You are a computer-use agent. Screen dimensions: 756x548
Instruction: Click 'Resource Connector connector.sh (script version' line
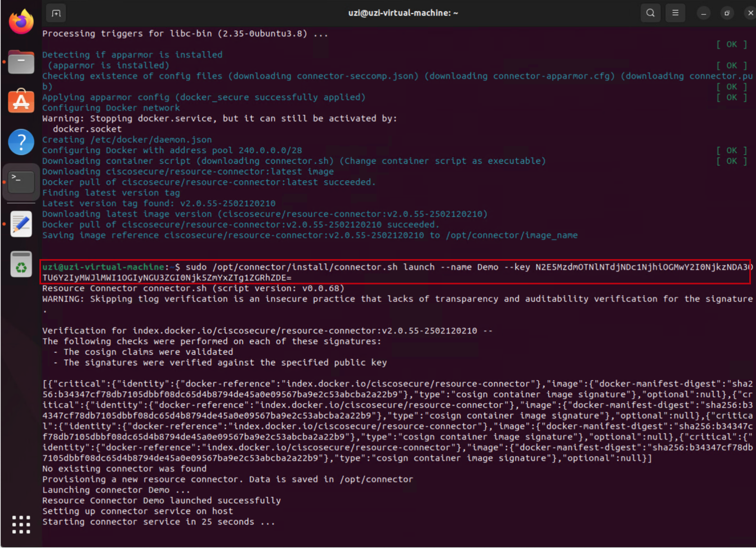(193, 288)
